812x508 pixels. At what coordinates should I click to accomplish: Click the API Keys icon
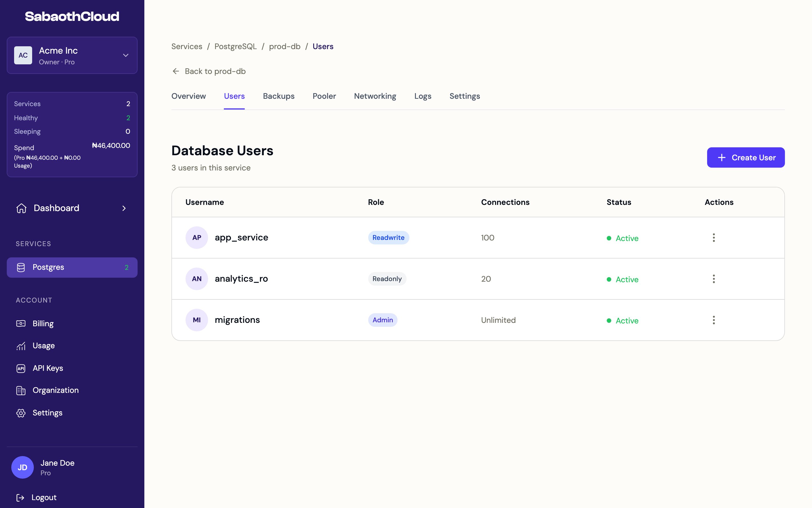[21, 369]
